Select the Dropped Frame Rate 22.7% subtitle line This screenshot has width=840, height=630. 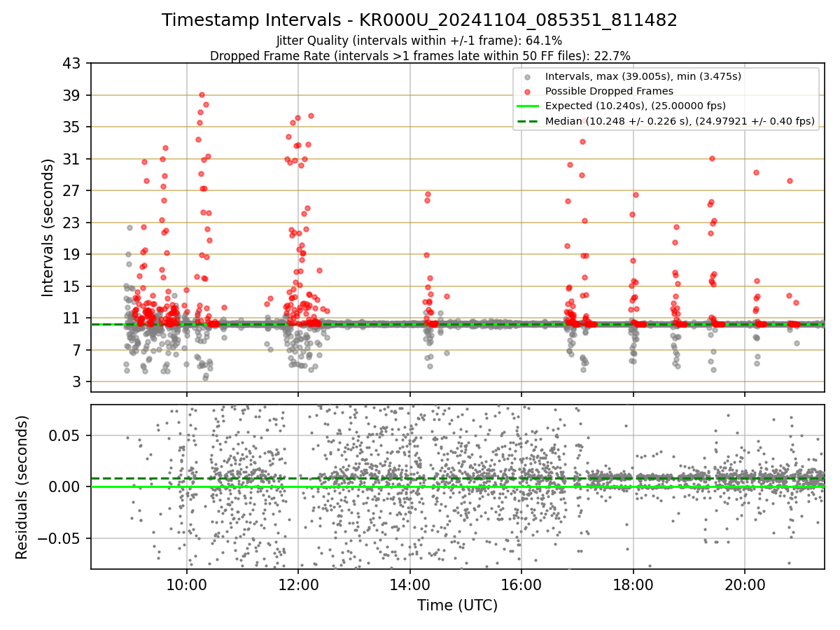click(x=420, y=56)
